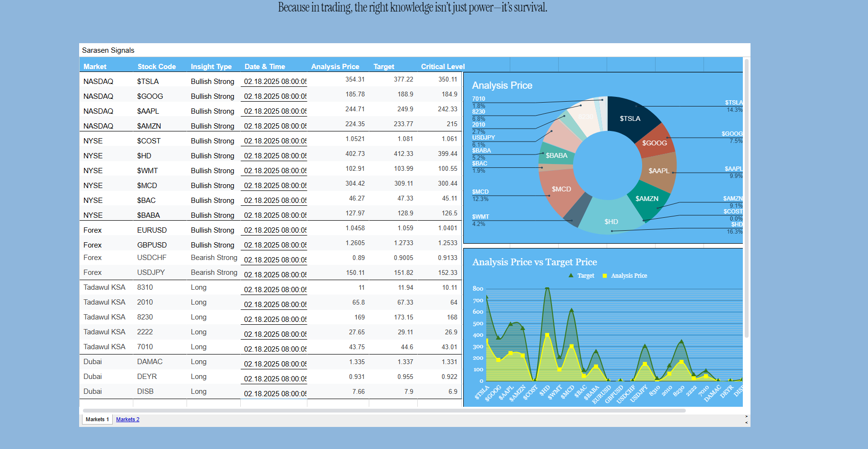Screen dimensions: 868x449
Task: Click the Stock Code column header
Action: (157, 67)
